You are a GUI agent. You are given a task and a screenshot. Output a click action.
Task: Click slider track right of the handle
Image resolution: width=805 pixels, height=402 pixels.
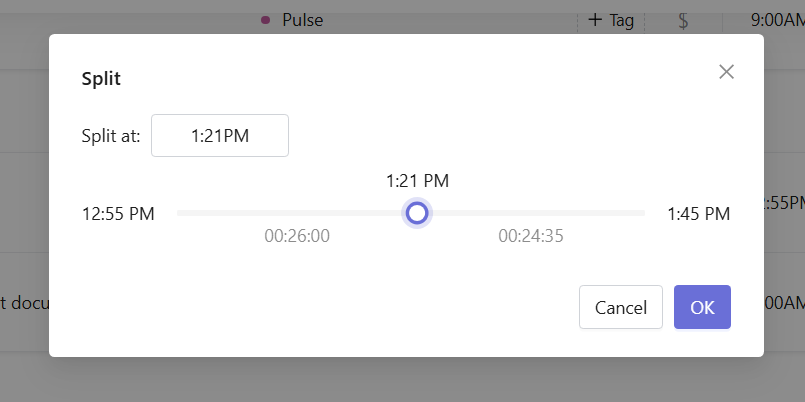coord(539,213)
